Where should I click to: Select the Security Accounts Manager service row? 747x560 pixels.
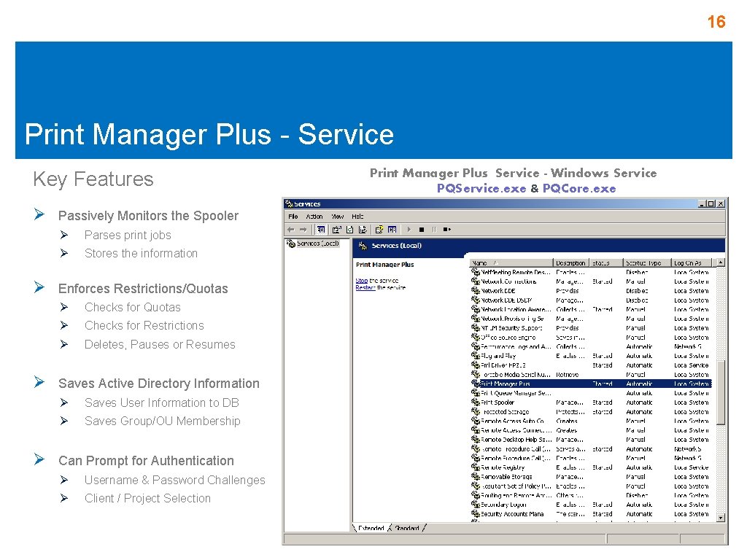tap(591, 514)
